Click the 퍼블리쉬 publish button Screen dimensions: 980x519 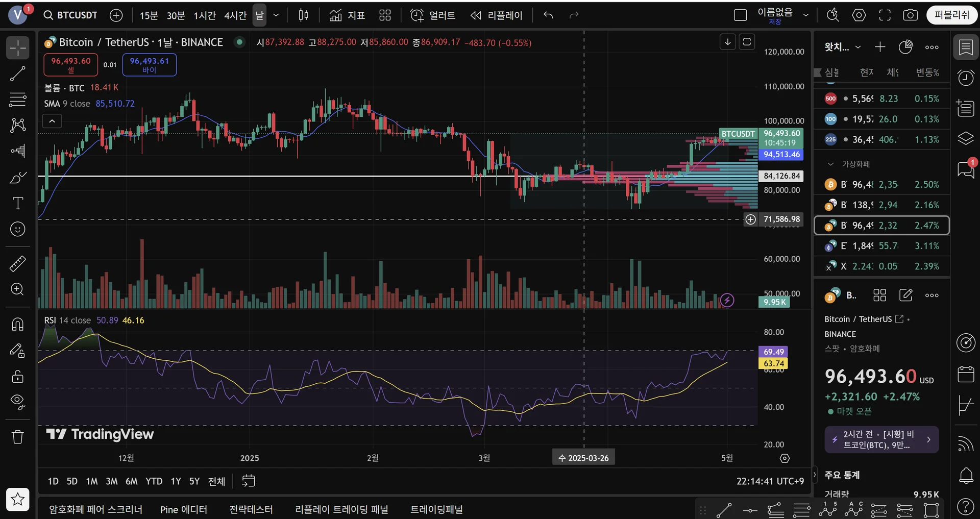tap(951, 15)
